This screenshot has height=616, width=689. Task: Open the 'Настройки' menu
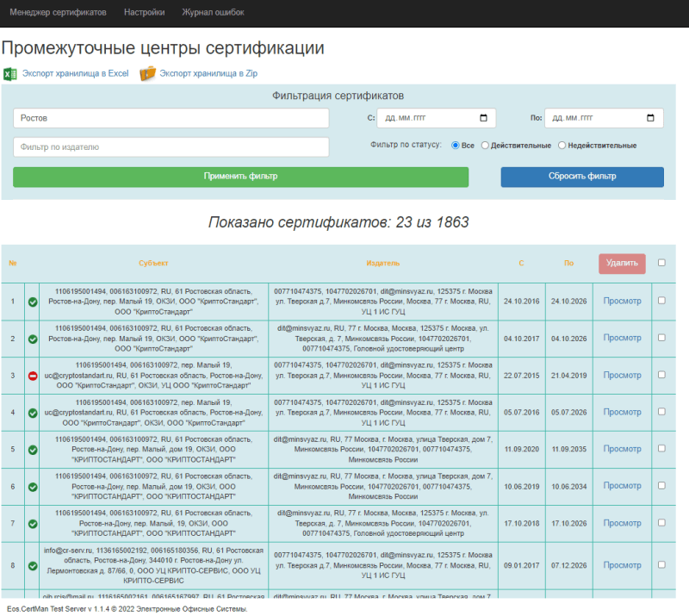click(145, 12)
